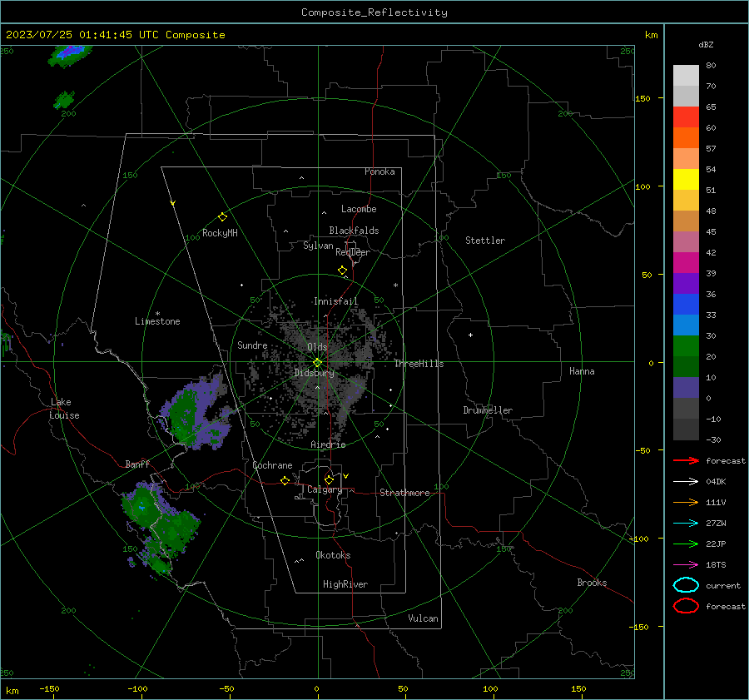Choose the green 22JP arrow in legend

tap(686, 544)
